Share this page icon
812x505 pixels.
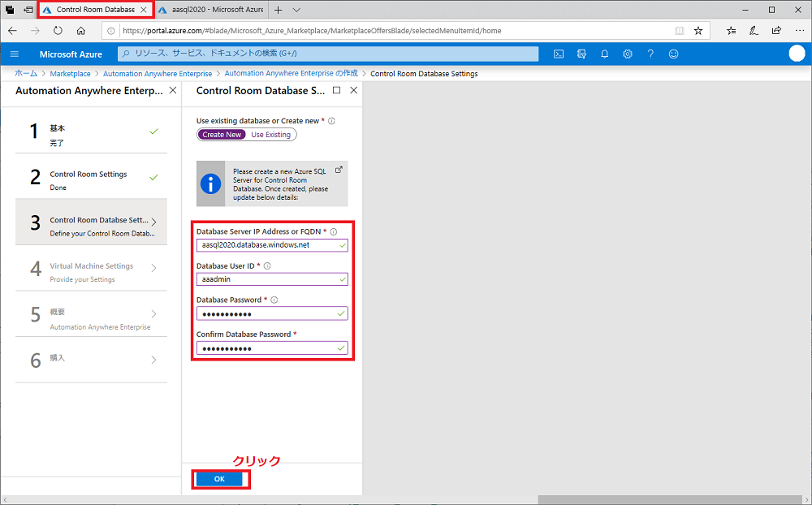[776, 31]
